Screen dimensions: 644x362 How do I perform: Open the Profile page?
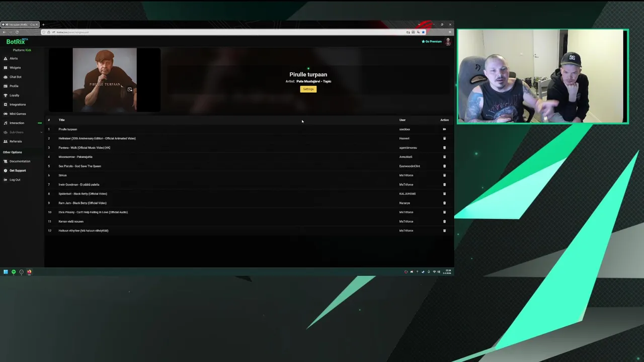(14, 86)
